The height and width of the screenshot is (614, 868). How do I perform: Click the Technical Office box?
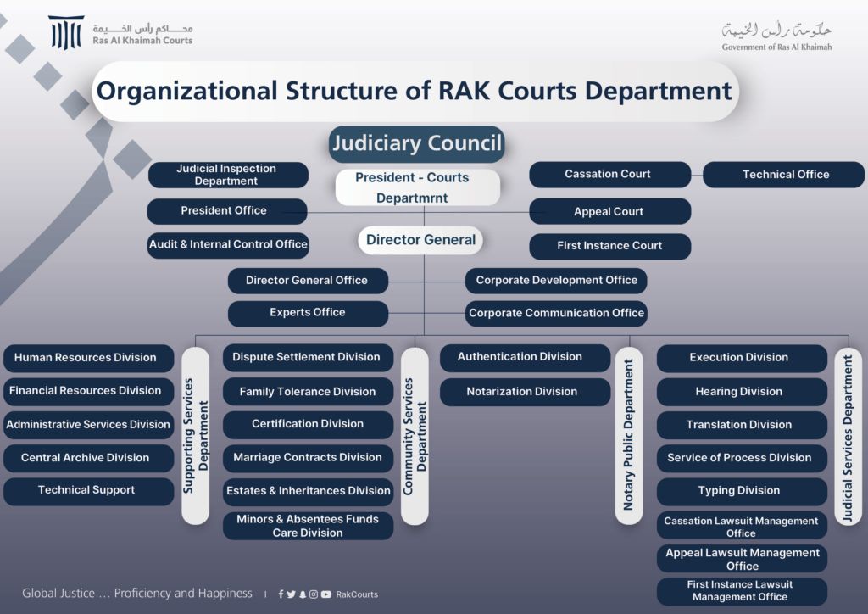[785, 175]
